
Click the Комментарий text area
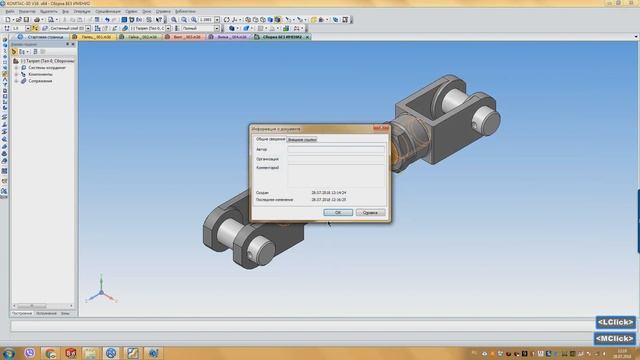[x=336, y=176]
